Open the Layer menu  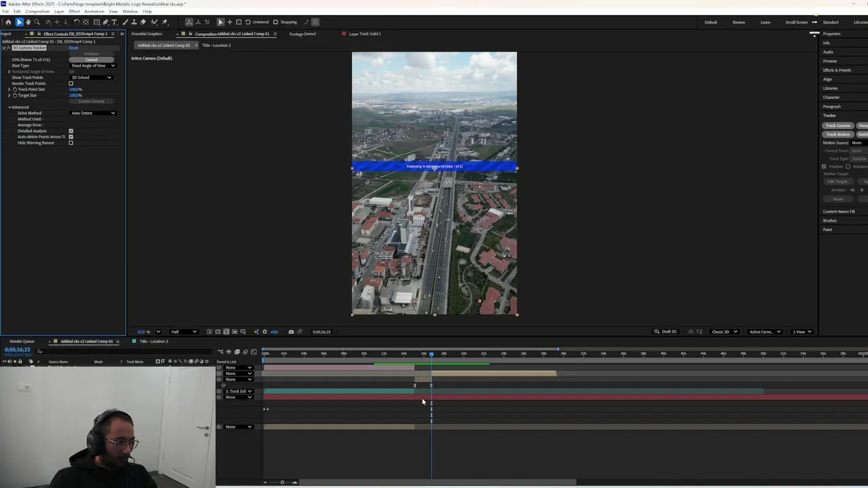click(59, 12)
